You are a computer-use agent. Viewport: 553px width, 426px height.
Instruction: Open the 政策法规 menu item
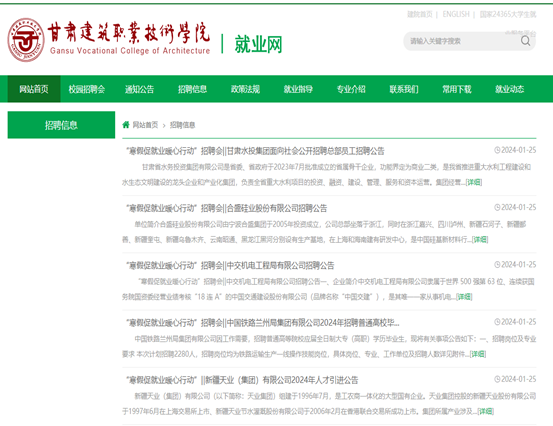[245, 89]
